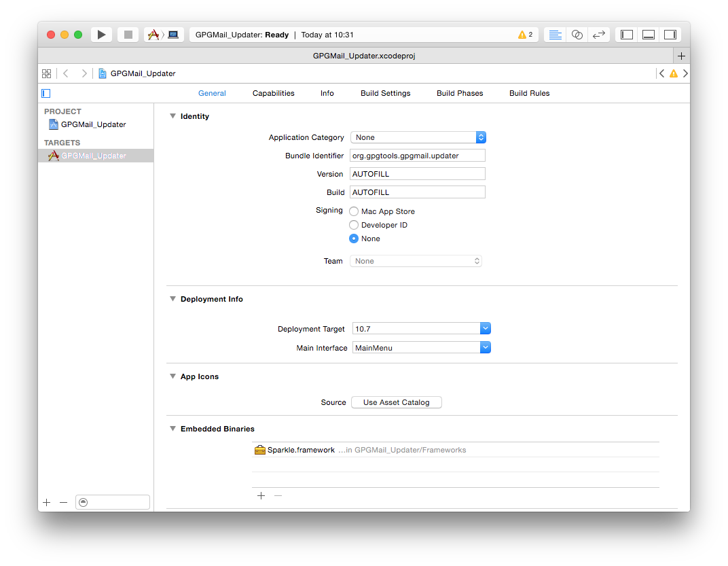Switch to the Info tab
Screen dimensions: 728x566
327,93
